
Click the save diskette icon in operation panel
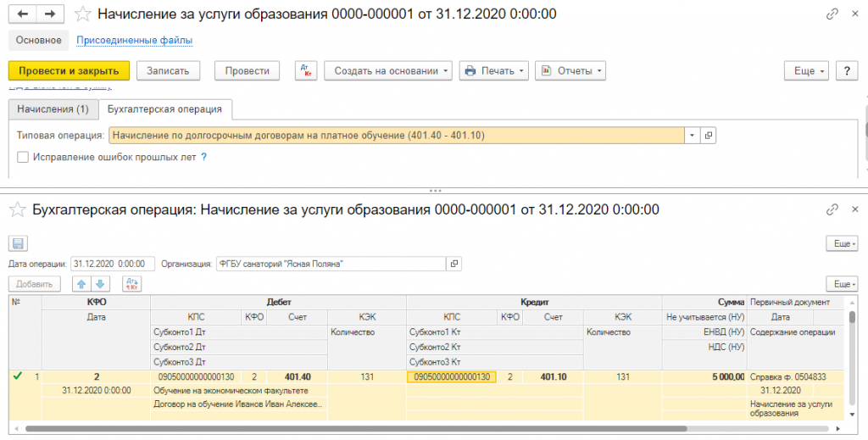17,243
